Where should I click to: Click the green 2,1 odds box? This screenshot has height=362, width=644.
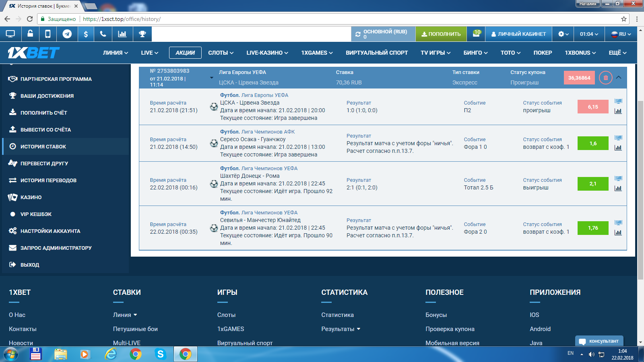pos(592,184)
